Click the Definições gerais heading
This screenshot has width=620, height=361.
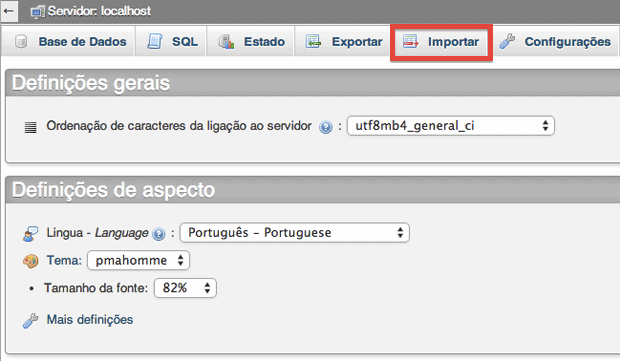click(x=91, y=83)
